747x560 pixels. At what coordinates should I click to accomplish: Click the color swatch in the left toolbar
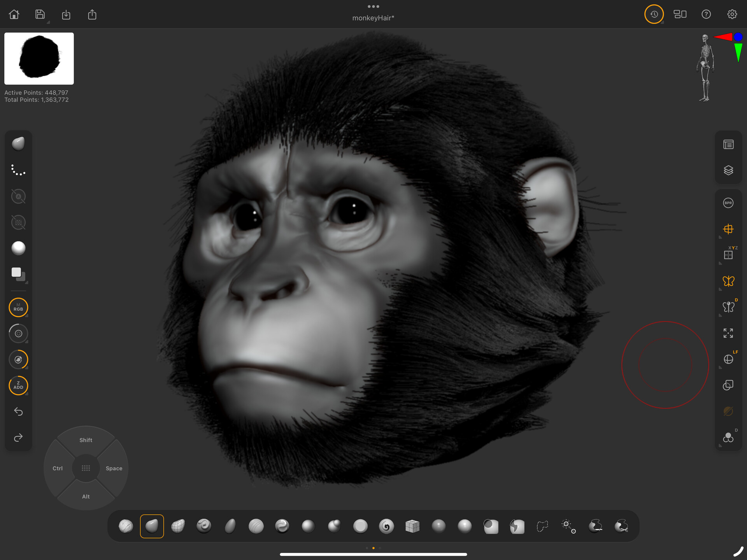point(16,272)
